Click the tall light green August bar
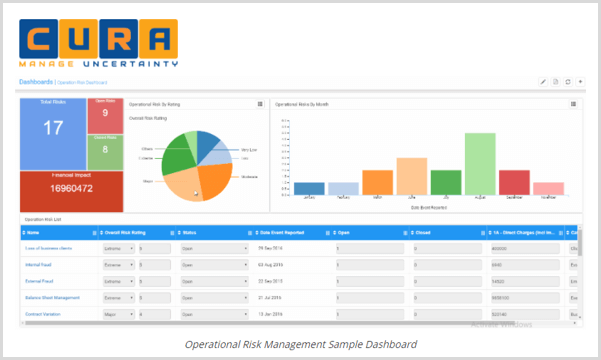The image size is (601, 360). click(480, 164)
